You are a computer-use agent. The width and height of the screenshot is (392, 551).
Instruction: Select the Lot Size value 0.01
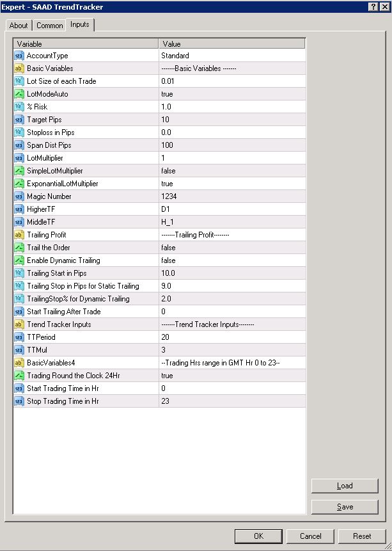coord(168,81)
